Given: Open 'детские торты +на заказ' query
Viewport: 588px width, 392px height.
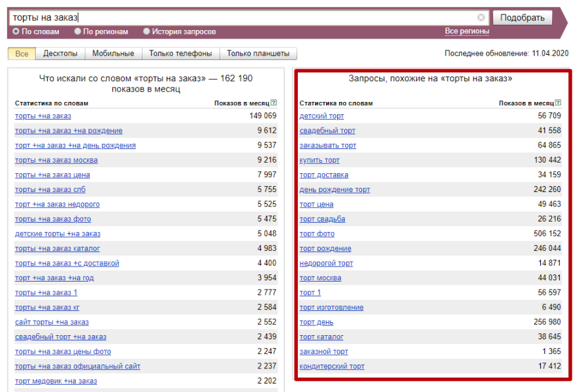Looking at the screenshot, I should coord(57,234).
